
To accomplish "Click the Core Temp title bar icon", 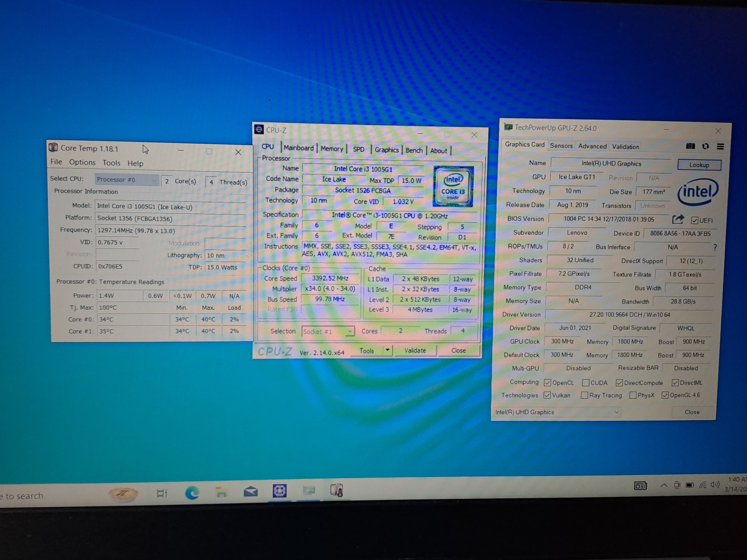I will click(53, 147).
